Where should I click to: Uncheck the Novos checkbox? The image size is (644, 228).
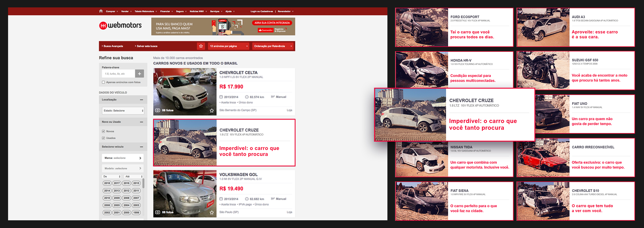103,131
